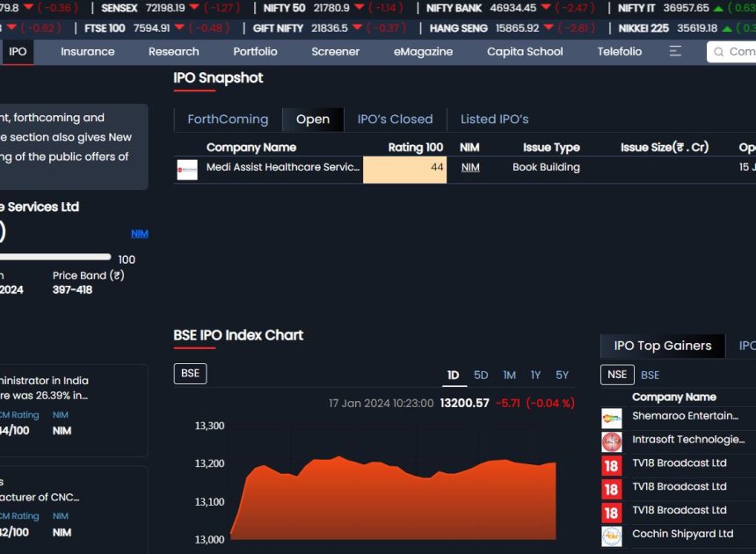The height and width of the screenshot is (554, 756).
Task: Sort by Rating 100 column header
Action: pos(416,148)
